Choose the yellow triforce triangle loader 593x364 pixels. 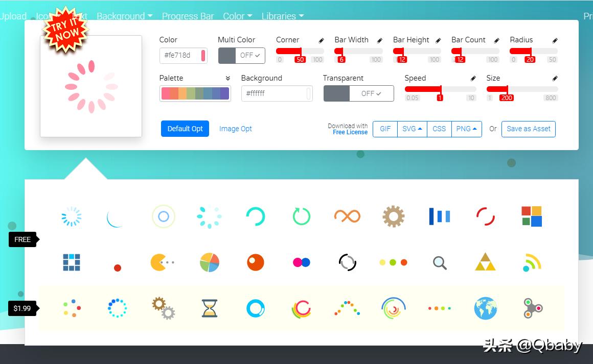[x=485, y=262]
